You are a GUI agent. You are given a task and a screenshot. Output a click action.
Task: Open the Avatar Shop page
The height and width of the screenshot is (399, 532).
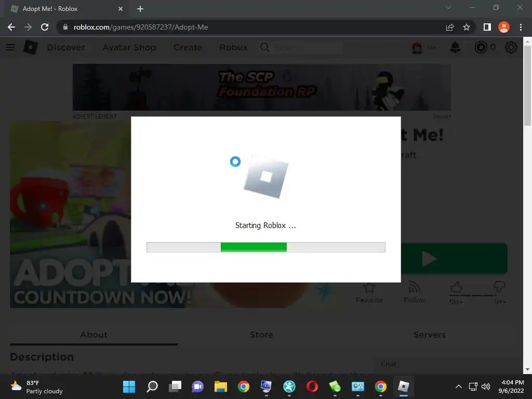pos(129,47)
